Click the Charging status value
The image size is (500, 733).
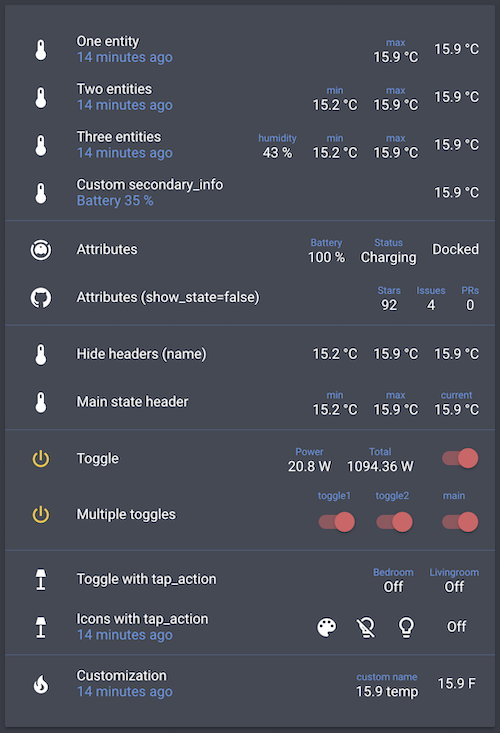click(x=388, y=258)
